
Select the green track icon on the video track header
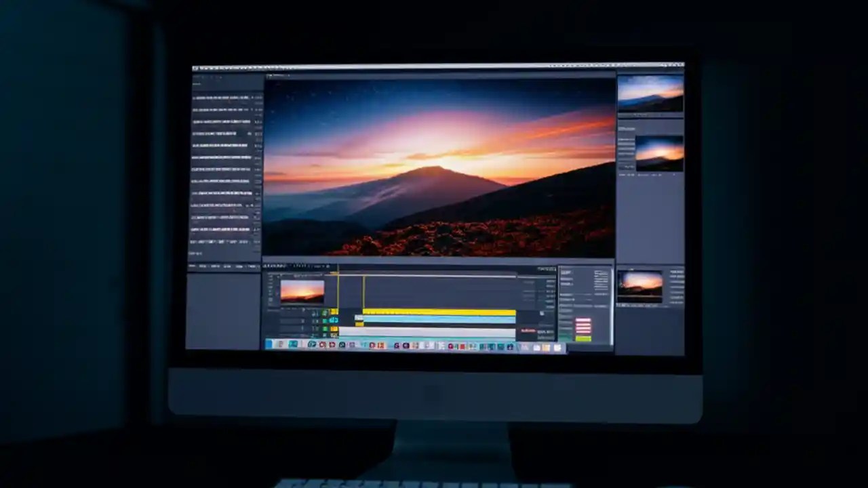(323, 313)
